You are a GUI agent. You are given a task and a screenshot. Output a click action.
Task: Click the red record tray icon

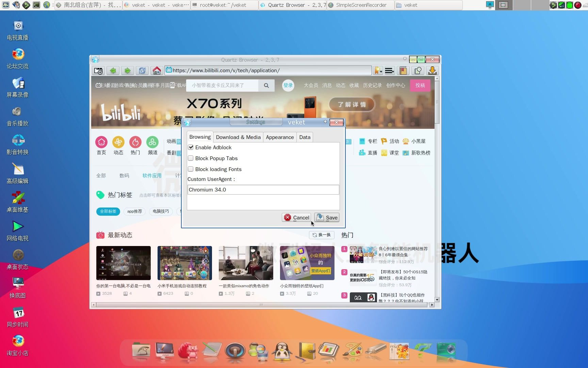[578, 5]
